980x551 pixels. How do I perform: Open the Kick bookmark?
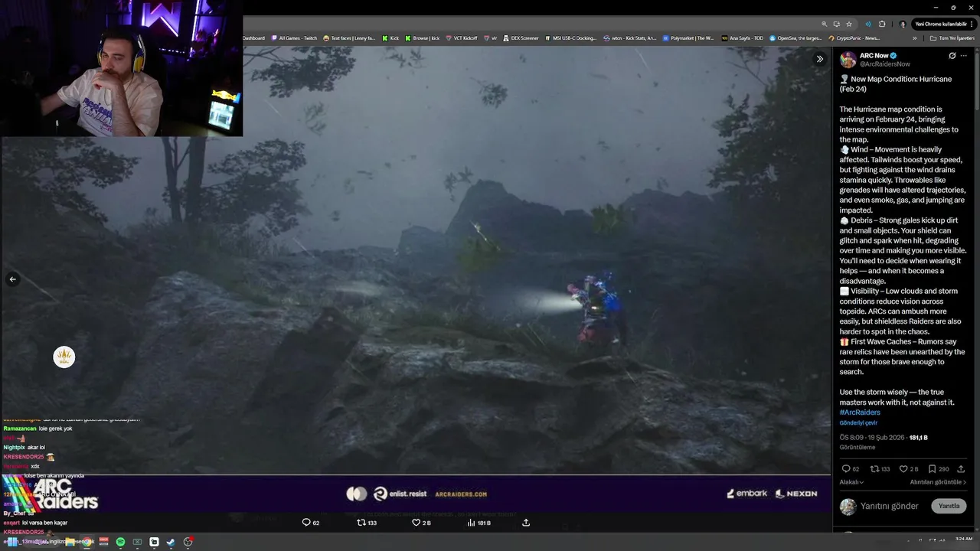pyautogui.click(x=390, y=38)
